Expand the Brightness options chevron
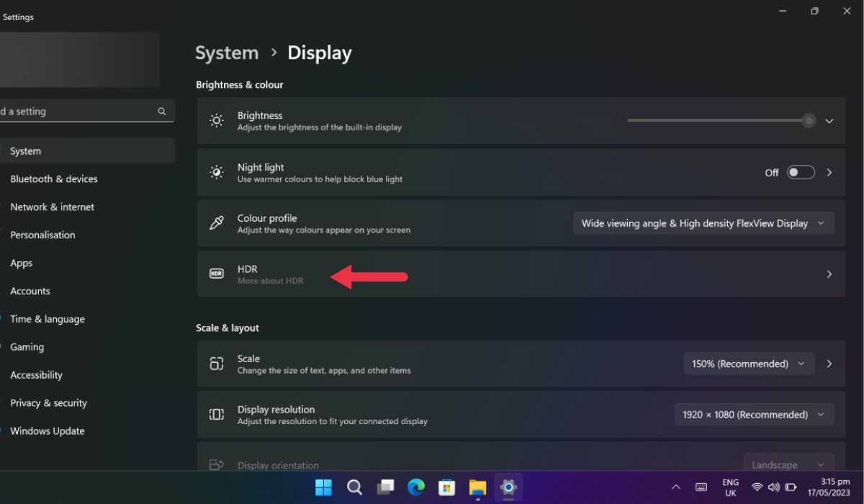Image resolution: width=864 pixels, height=504 pixels. [x=829, y=120]
